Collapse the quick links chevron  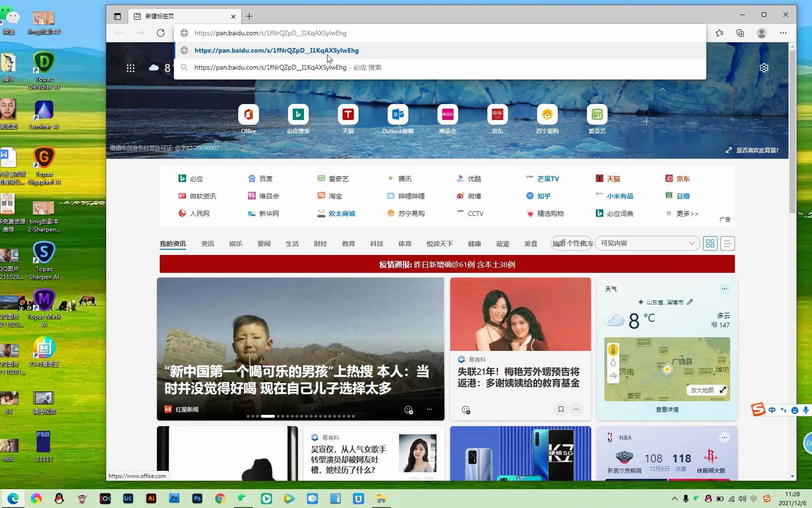pyautogui.click(x=662, y=89)
